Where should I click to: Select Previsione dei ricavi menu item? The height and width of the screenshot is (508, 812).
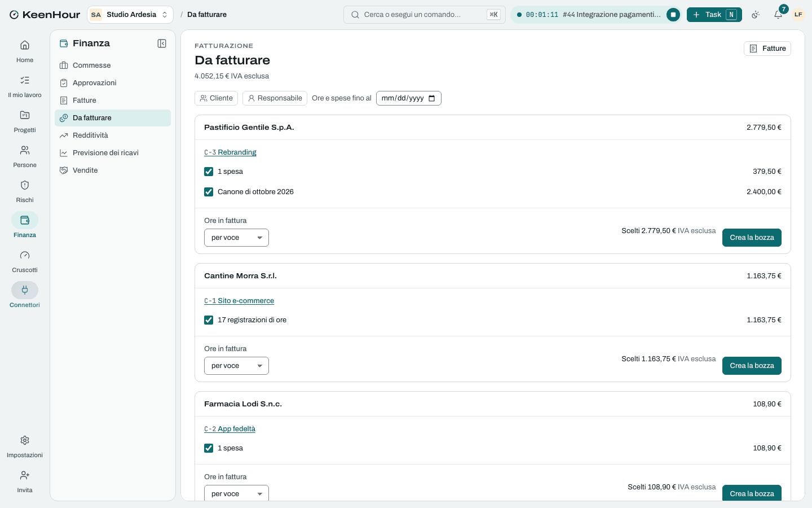[x=113, y=153]
